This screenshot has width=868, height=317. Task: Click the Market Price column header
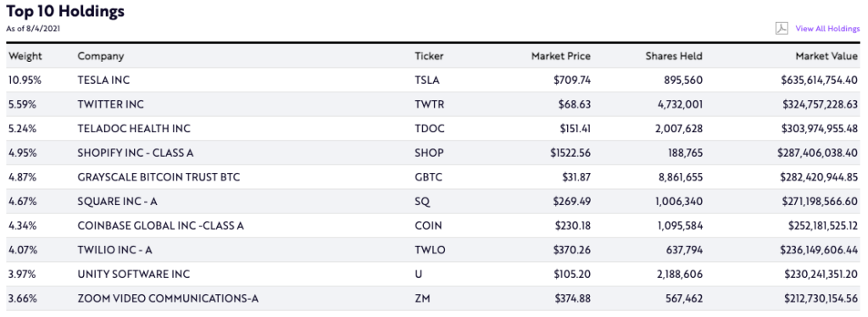[x=561, y=56]
